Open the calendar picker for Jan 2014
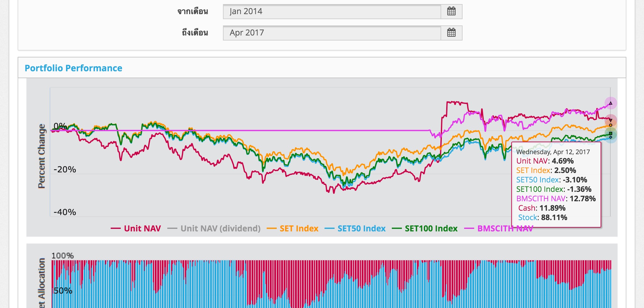The image size is (644, 308). coord(451,12)
